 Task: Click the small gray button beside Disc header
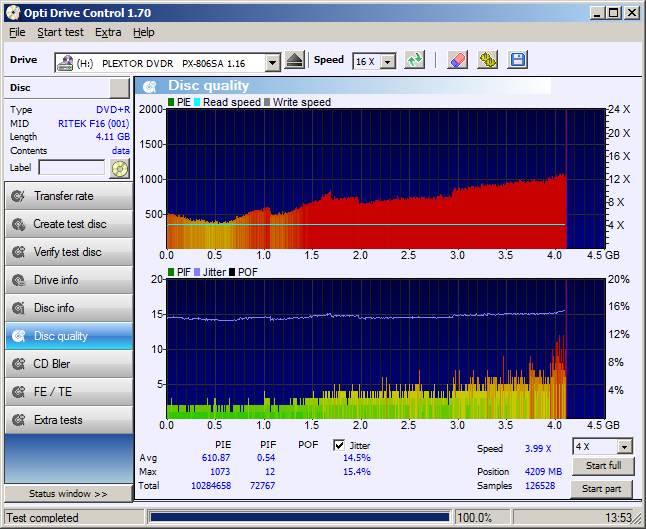click(x=119, y=88)
